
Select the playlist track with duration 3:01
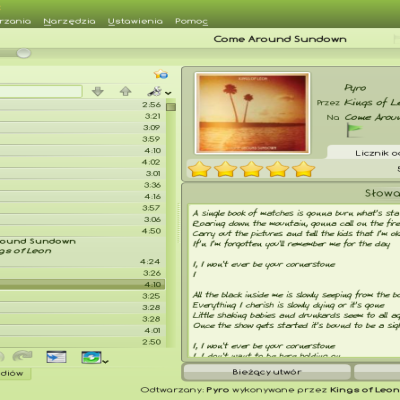click(x=83, y=173)
